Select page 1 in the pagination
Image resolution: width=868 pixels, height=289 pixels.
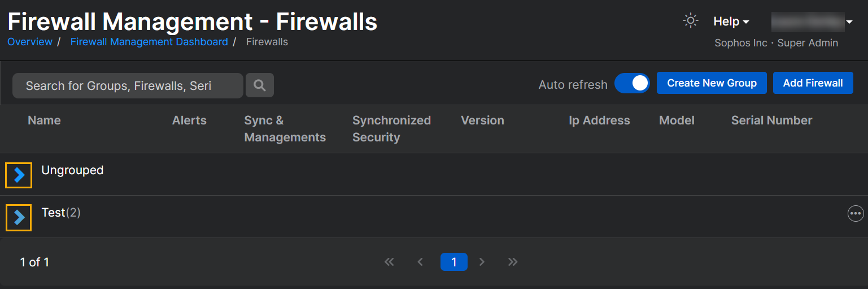coord(453,262)
